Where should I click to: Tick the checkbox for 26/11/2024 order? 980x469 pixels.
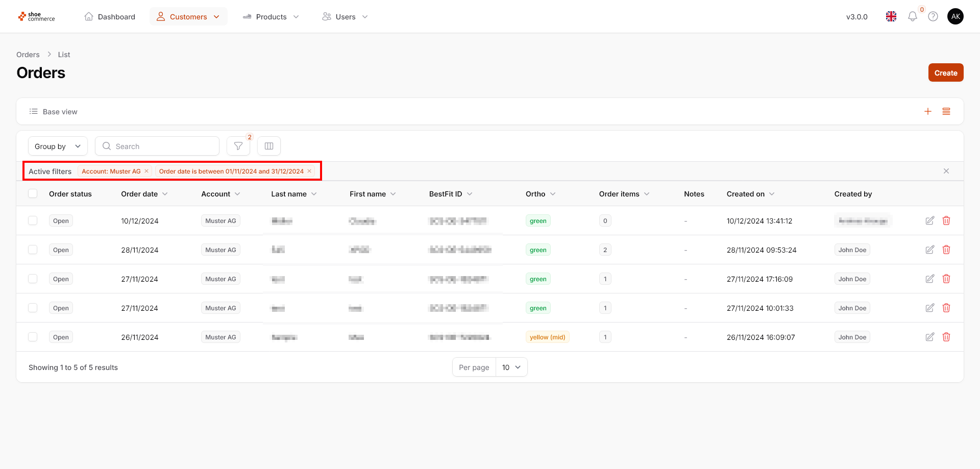33,337
